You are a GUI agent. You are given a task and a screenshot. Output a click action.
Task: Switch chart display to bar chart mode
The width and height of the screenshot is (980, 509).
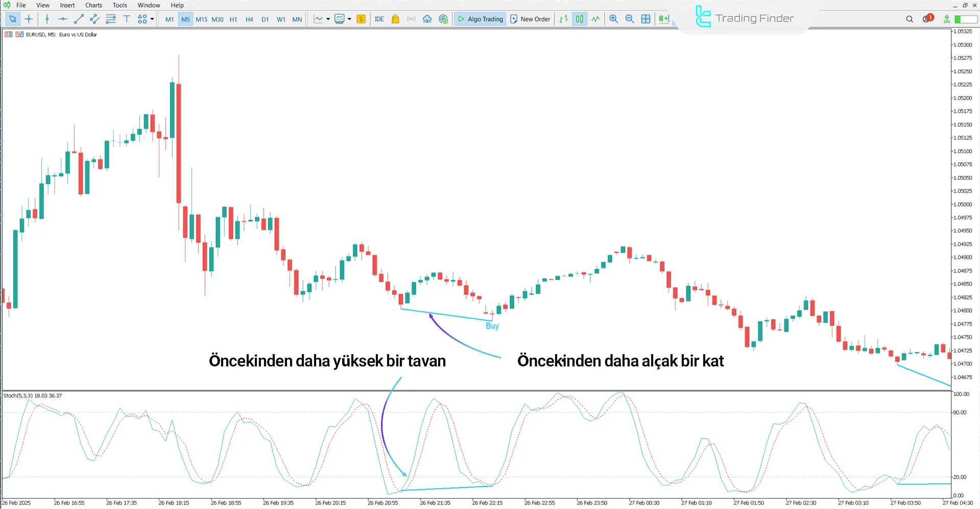pos(563,19)
